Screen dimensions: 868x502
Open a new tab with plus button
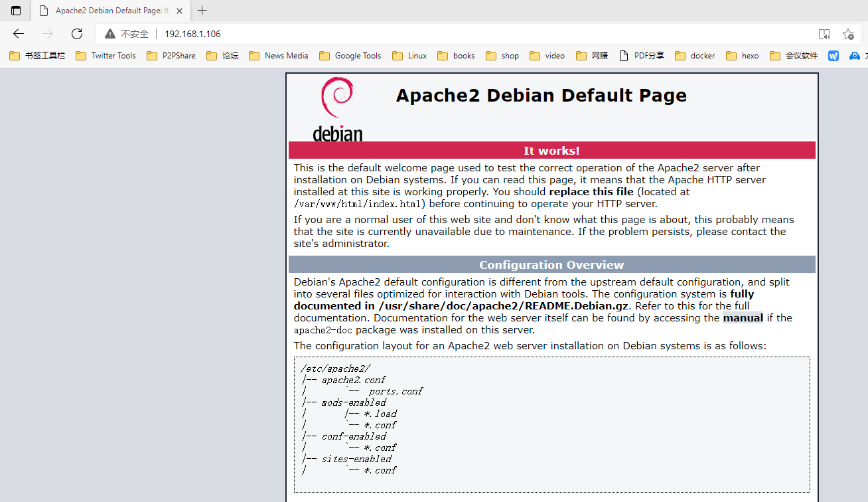tap(202, 11)
